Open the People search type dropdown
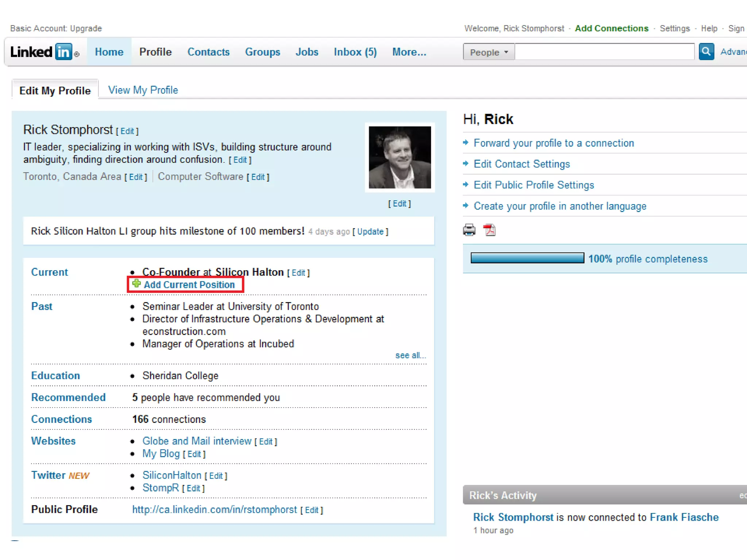This screenshot has height=560, width=747. click(x=489, y=52)
